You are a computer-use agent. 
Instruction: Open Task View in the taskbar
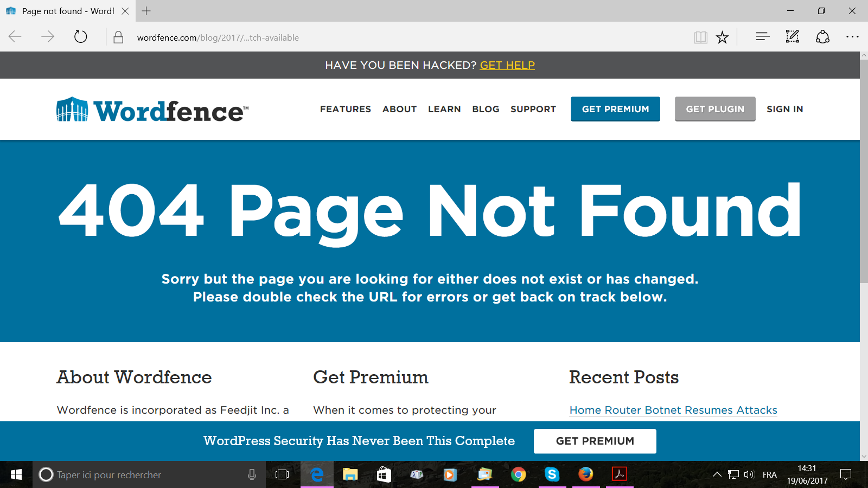pos(282,474)
